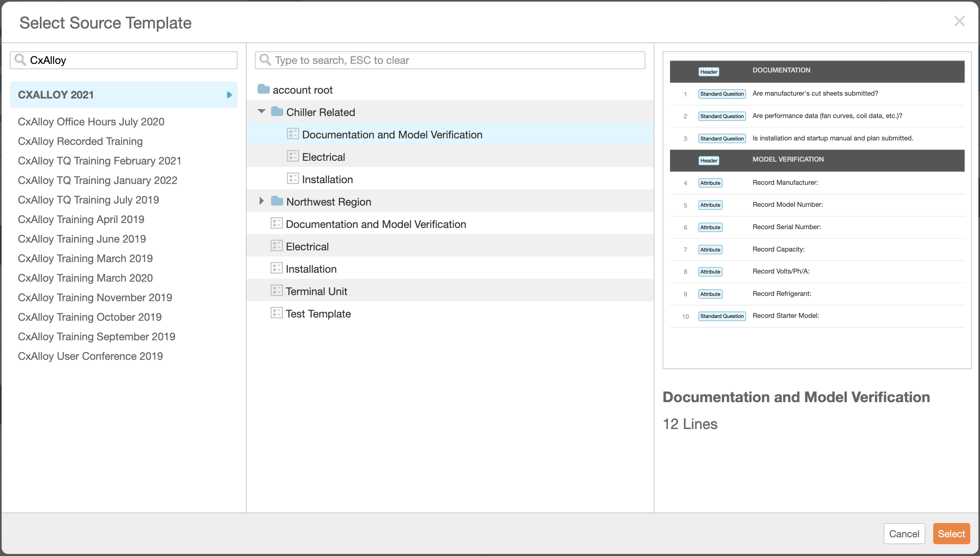Expand the Northwest Region folder
Screen dimensions: 980x556
click(x=262, y=201)
